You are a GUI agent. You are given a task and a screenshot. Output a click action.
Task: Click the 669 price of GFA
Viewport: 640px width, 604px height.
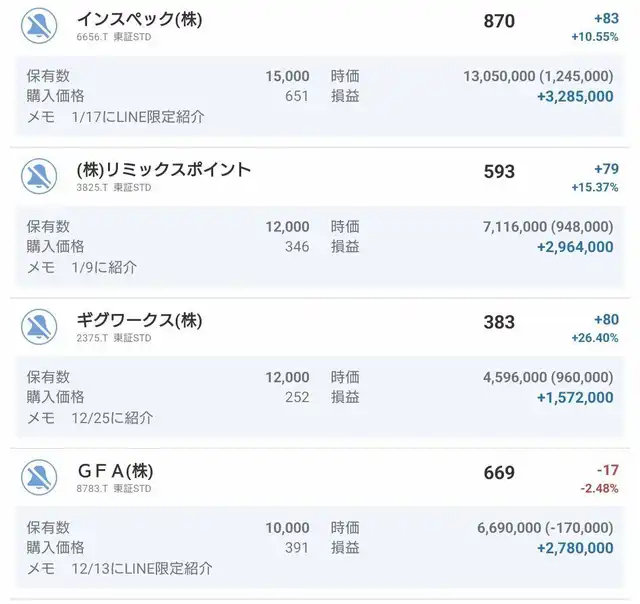click(x=499, y=473)
